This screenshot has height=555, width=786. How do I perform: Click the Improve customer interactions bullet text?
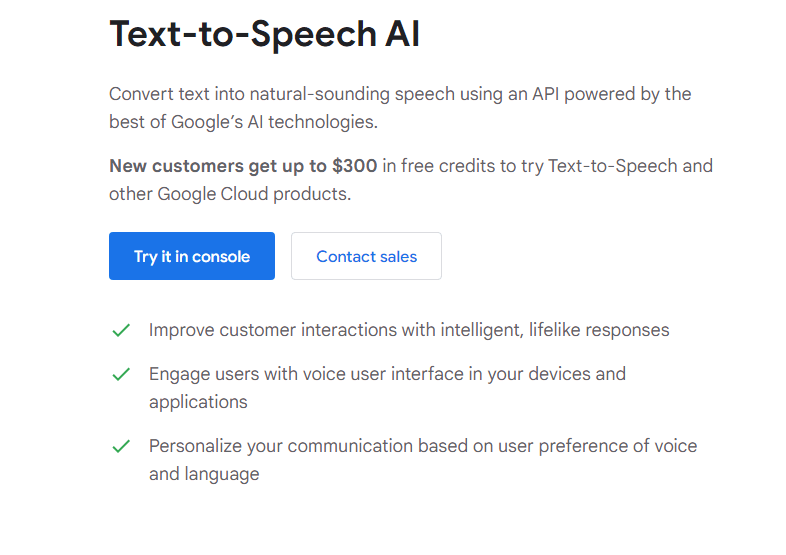(x=409, y=330)
